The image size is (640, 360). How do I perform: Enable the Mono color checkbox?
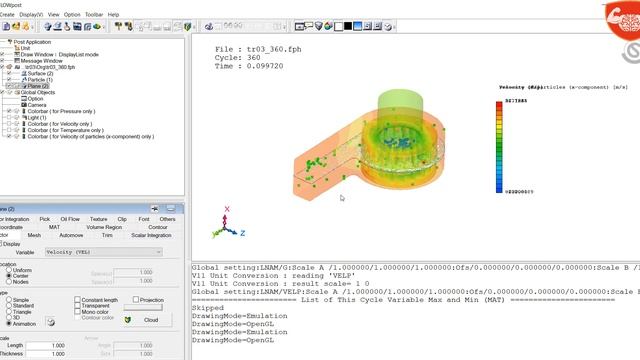click(77, 312)
